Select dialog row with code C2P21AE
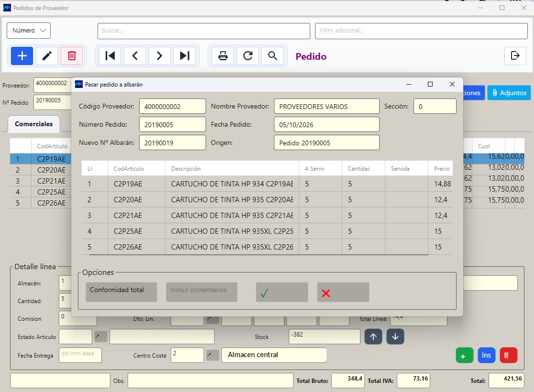 [267, 216]
